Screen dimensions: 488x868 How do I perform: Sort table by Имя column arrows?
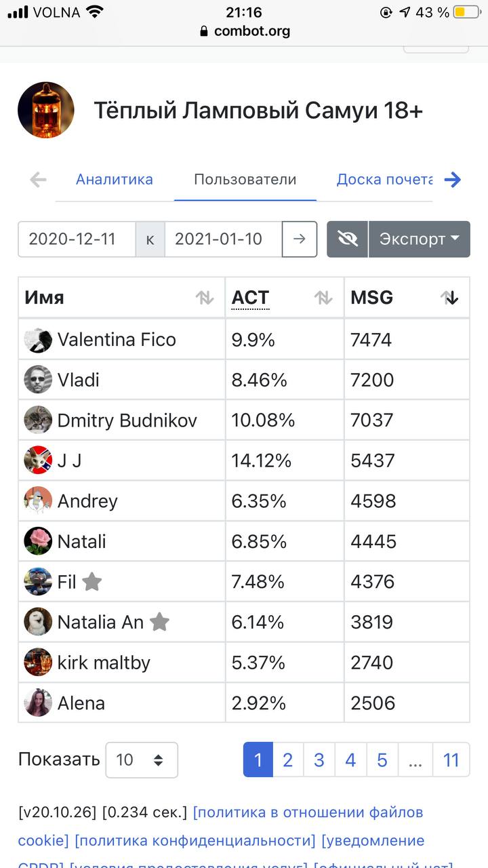click(x=205, y=298)
